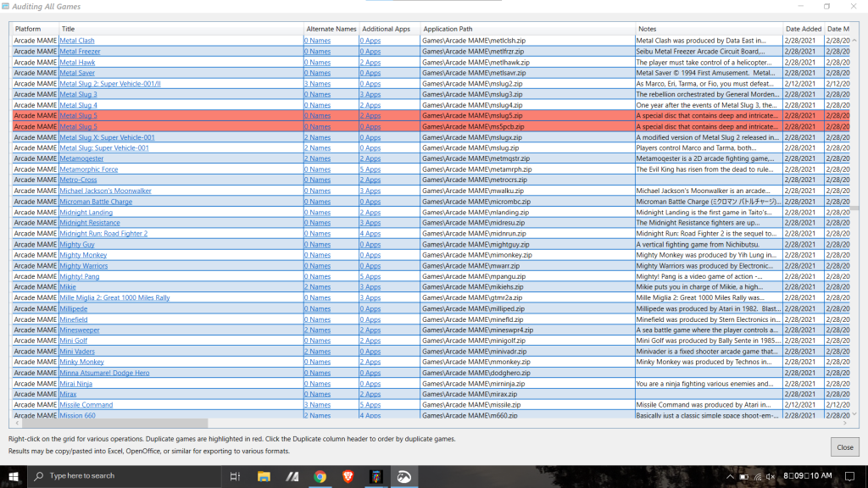Sort by the Notes column header
The width and height of the screenshot is (868, 488).
click(x=709, y=29)
